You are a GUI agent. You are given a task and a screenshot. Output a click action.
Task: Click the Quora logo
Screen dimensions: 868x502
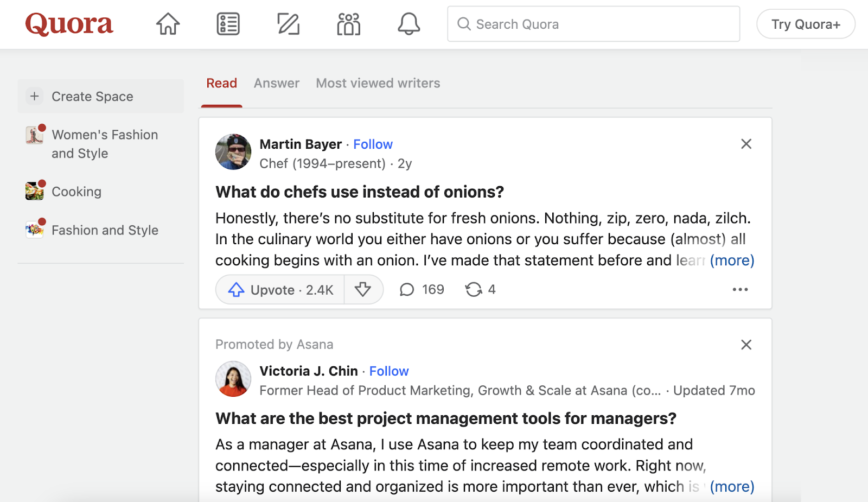pyautogui.click(x=69, y=24)
